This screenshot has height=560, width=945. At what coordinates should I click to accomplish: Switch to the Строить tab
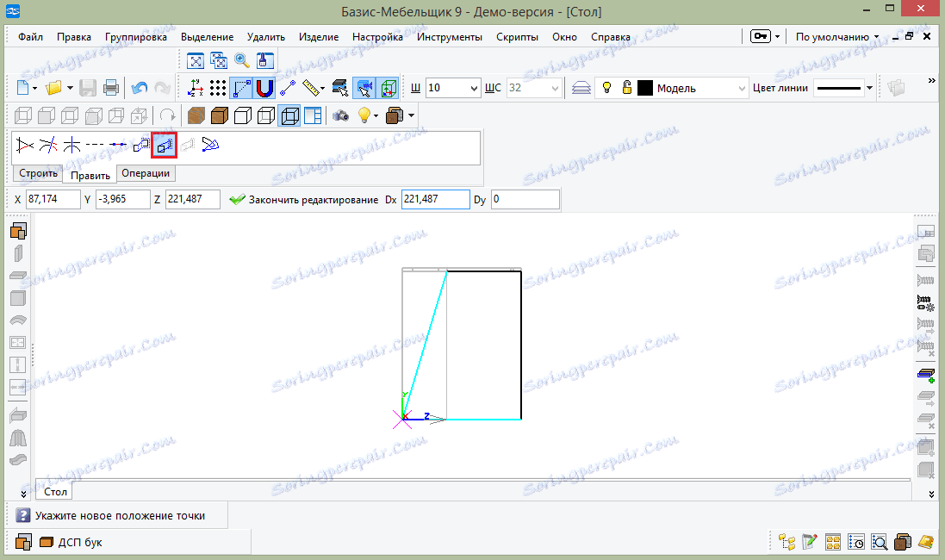[x=38, y=174]
